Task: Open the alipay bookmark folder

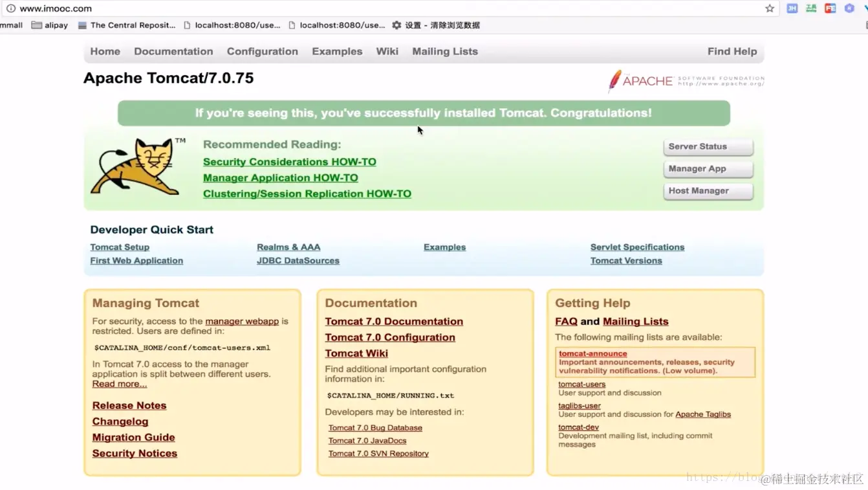Action: click(50, 25)
